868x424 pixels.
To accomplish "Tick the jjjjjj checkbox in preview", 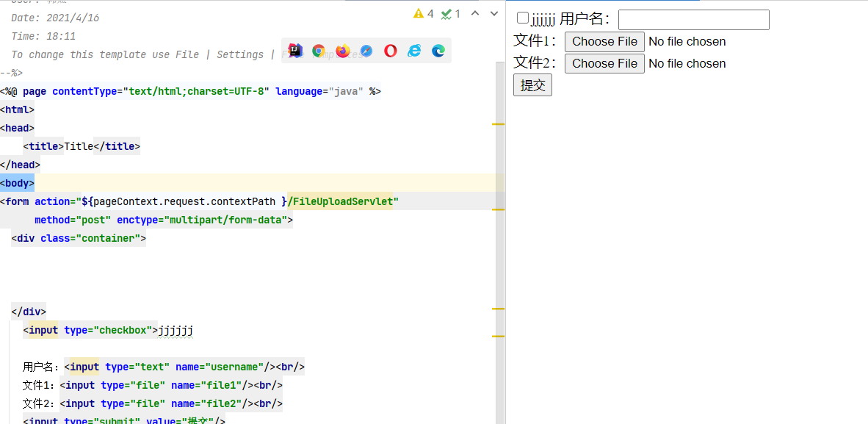I will (523, 18).
